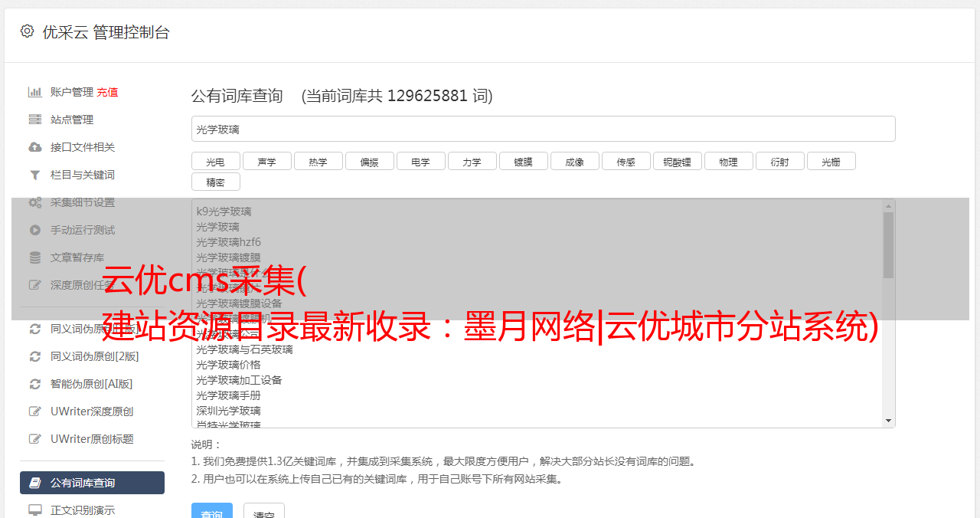Click the filter icon for 栏目与关键词
The width and height of the screenshot is (980, 518).
tap(35, 175)
